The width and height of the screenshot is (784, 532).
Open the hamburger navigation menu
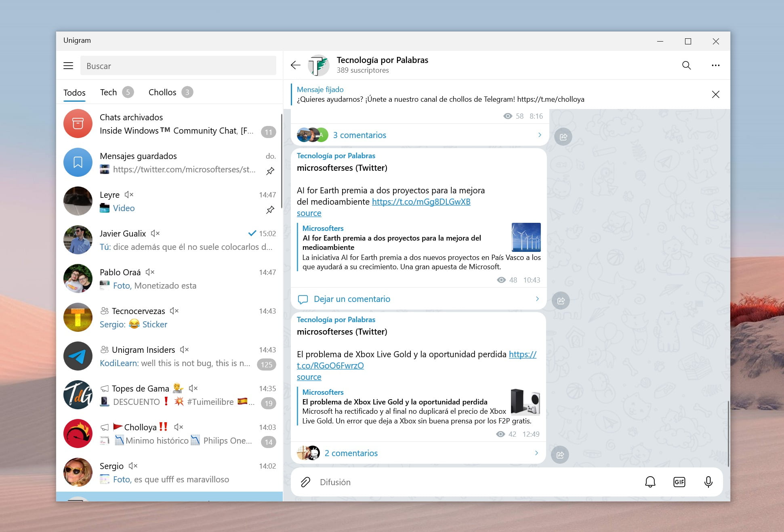[x=68, y=66]
